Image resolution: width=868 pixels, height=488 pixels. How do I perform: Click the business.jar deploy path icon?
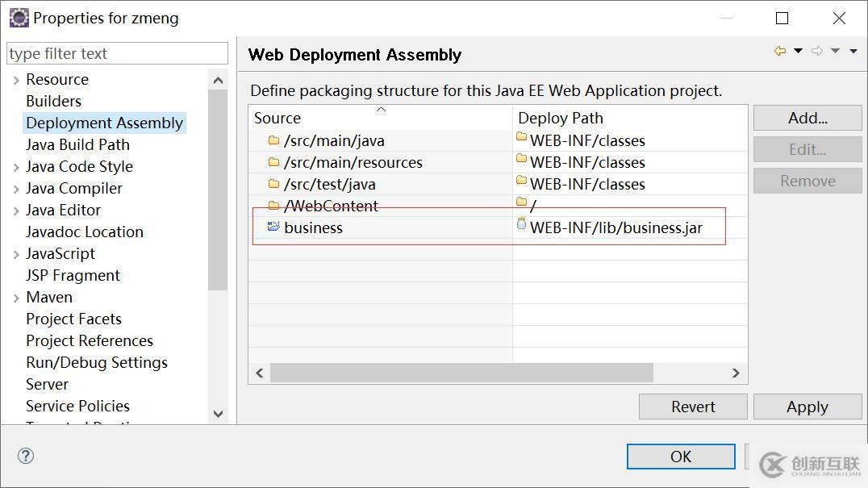click(521, 225)
